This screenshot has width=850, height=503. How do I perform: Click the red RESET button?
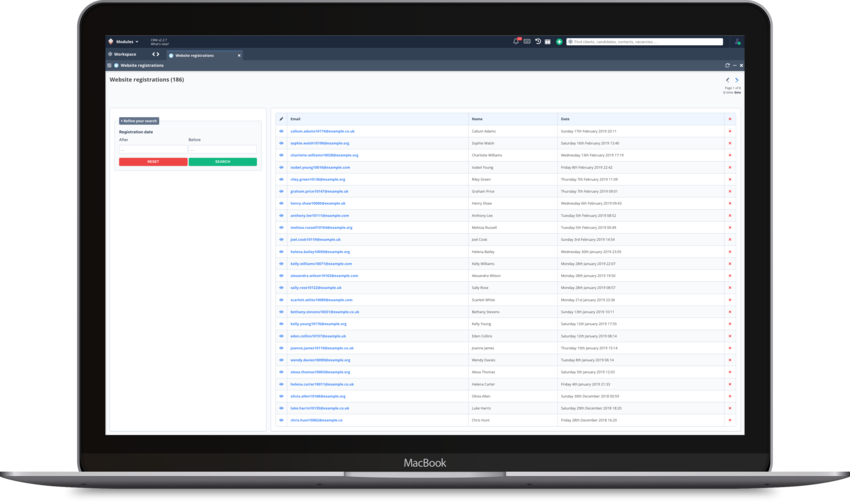tap(153, 162)
